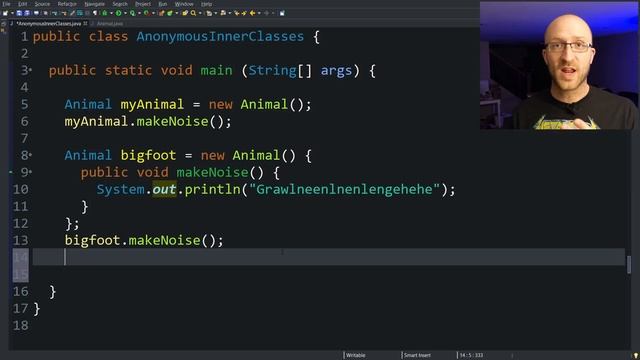Click the 'println' call on line 10

[x=212, y=189]
